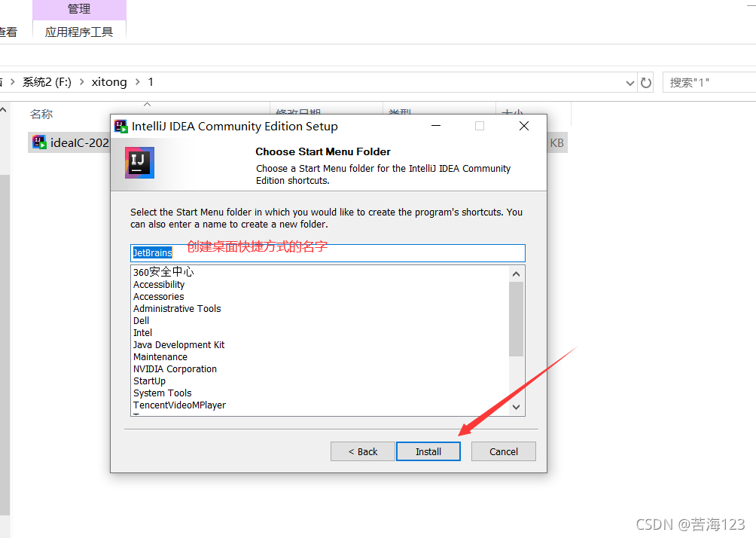The height and width of the screenshot is (538, 756).
Task: Click 系统2 (F:) in Explorer address path
Action: [x=47, y=82]
